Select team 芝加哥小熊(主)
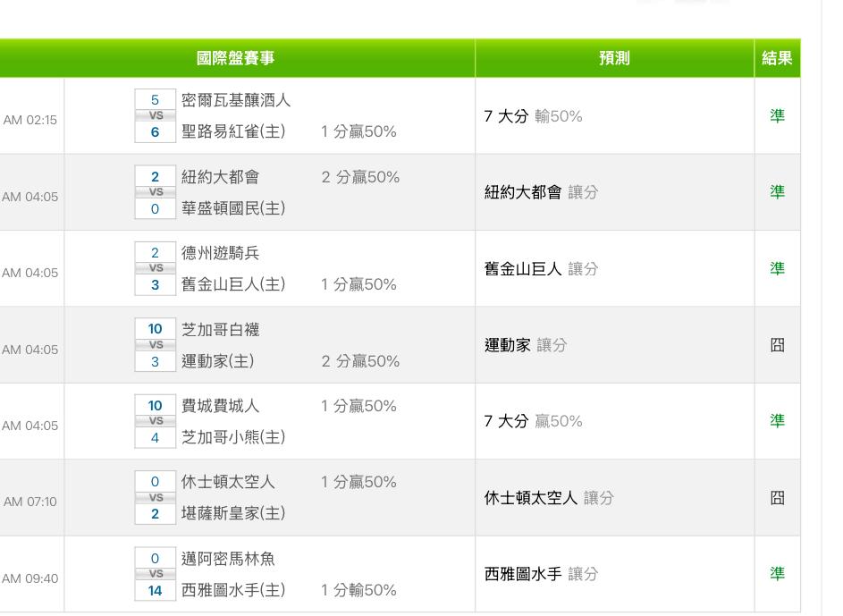This screenshot has width=843, height=616. pos(233,437)
